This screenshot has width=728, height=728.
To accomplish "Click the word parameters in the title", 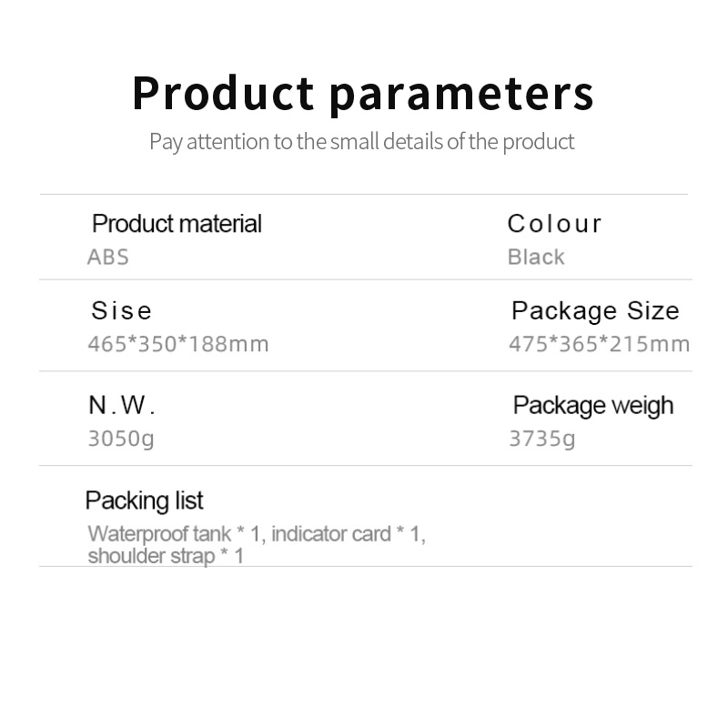I will tap(462, 96).
